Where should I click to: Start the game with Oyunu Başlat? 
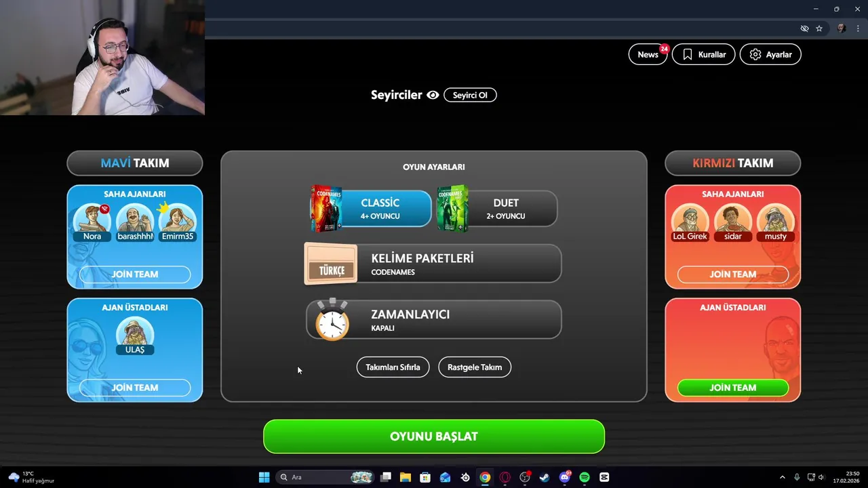pos(434,436)
